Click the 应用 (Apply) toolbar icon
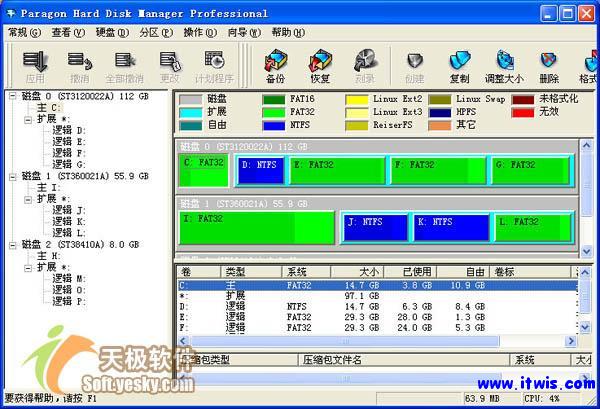The width and height of the screenshot is (600, 409). tap(35, 67)
